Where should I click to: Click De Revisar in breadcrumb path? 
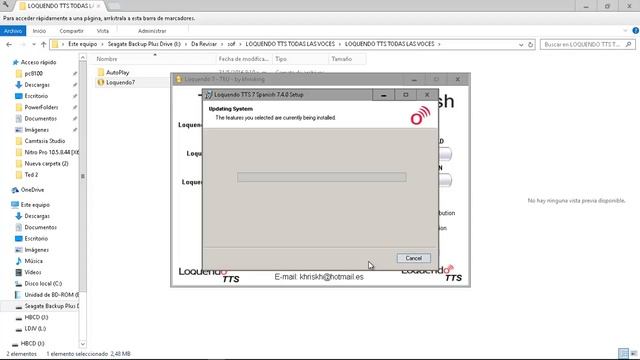[x=204, y=44]
